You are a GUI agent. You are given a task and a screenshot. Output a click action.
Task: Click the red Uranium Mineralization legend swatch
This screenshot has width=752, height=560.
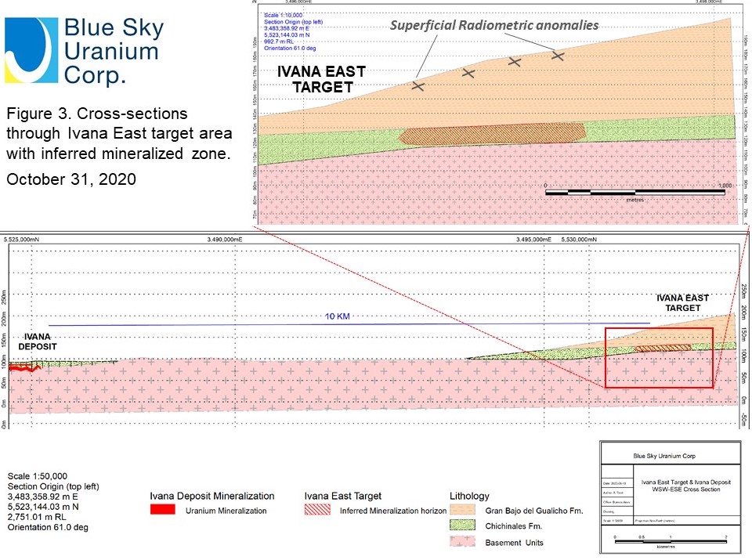[x=164, y=511]
